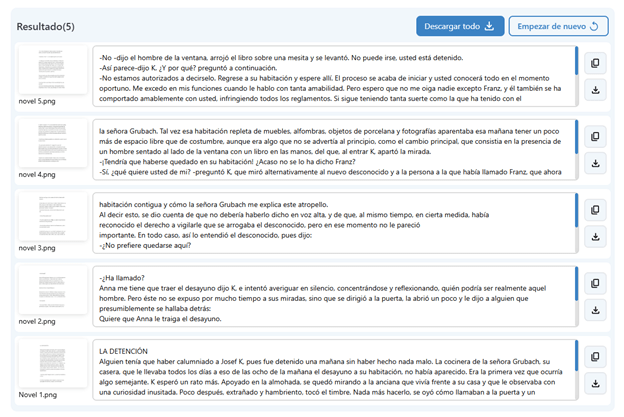Click the scrollbar of the Novel 1.png text box
624x417 pixels.
[576, 355]
